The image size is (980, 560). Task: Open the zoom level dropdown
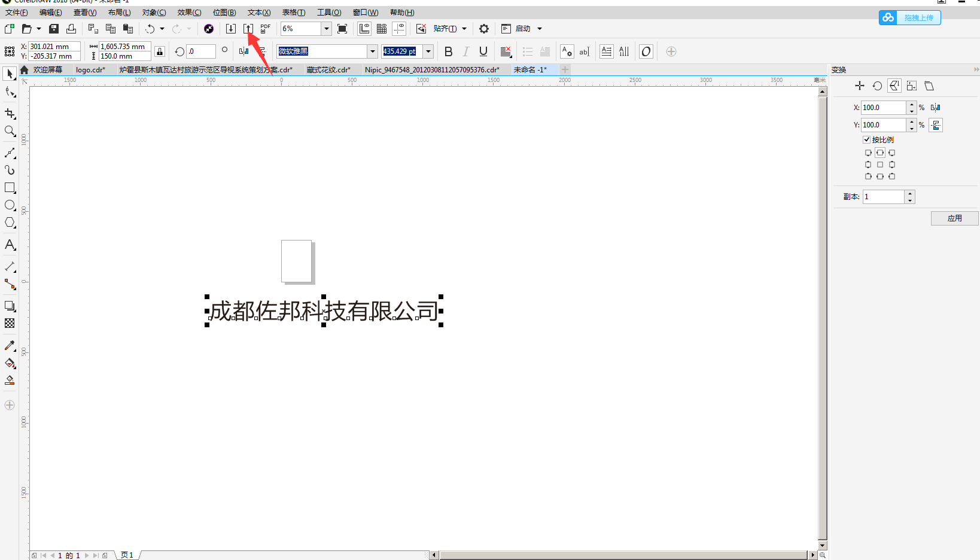tap(327, 29)
